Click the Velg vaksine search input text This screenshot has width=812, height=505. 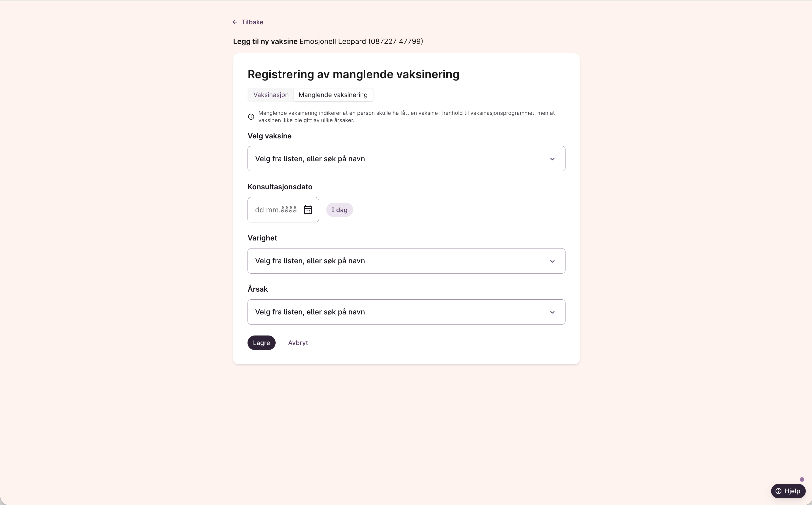click(310, 159)
